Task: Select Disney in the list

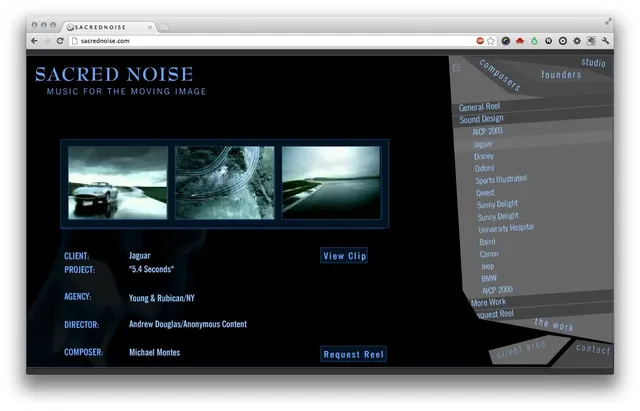Action: click(x=484, y=156)
